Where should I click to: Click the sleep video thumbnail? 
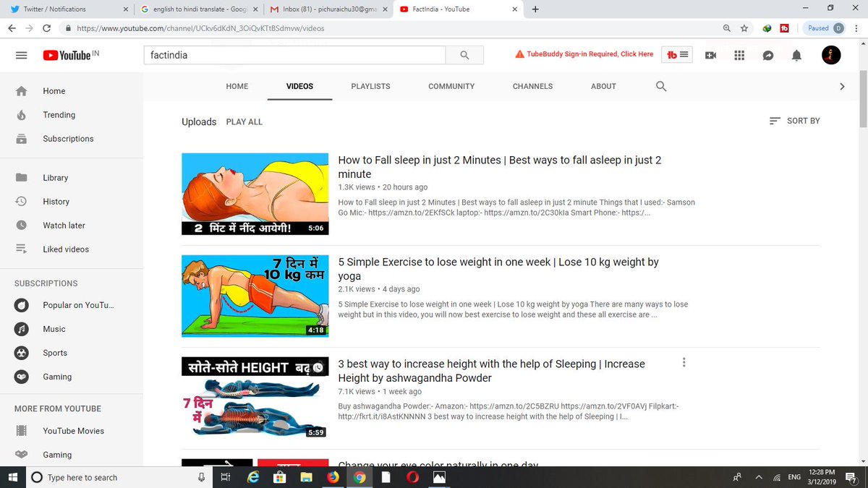click(x=256, y=194)
